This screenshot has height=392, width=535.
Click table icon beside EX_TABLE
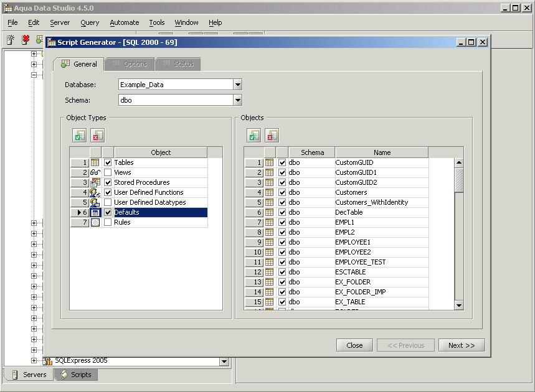click(269, 302)
